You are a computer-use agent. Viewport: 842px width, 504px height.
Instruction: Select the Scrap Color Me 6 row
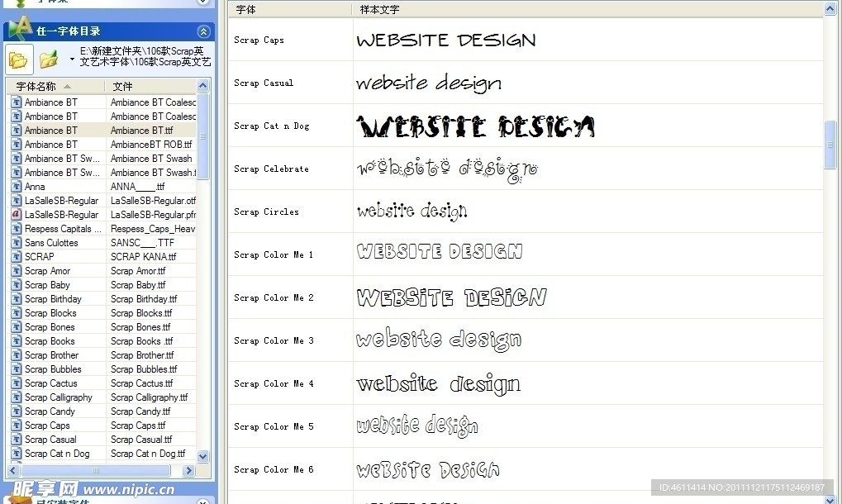526,469
